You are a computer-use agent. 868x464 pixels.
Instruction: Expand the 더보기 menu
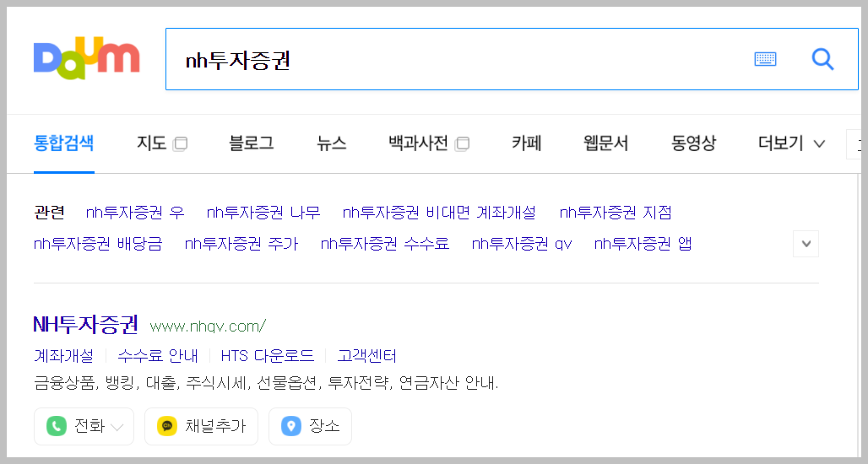[792, 143]
